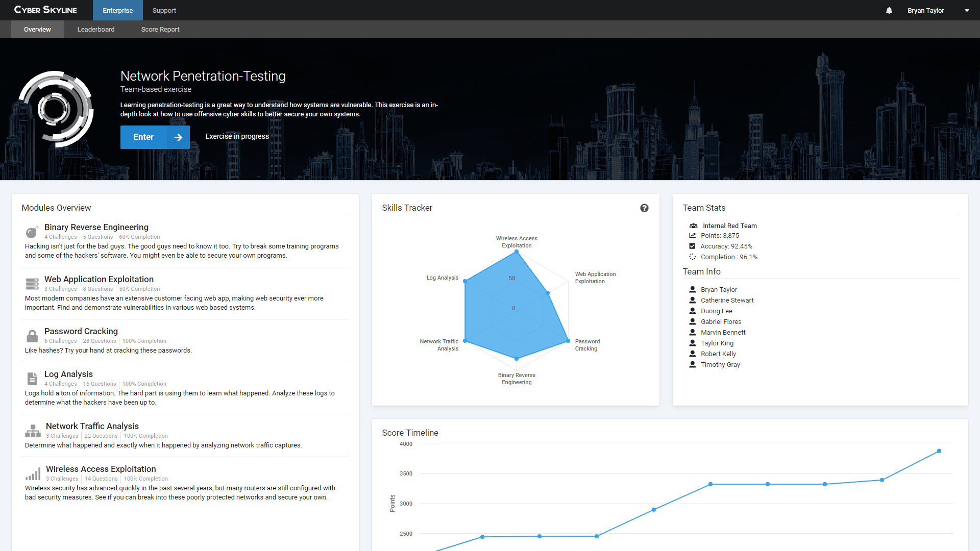Open the Password Cracking module link
This screenshot has width=980, height=551.
(x=81, y=331)
